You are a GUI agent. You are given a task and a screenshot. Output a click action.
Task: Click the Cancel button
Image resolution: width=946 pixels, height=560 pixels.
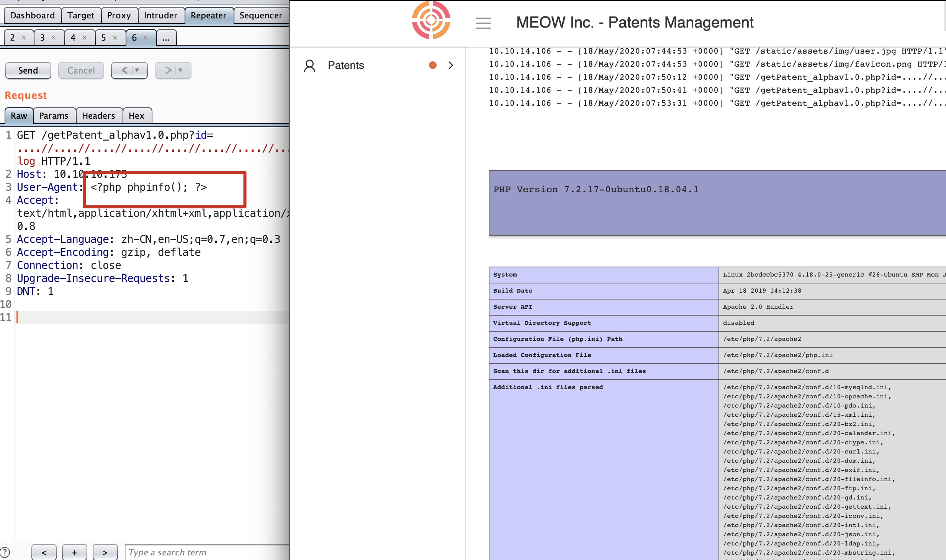pyautogui.click(x=81, y=70)
